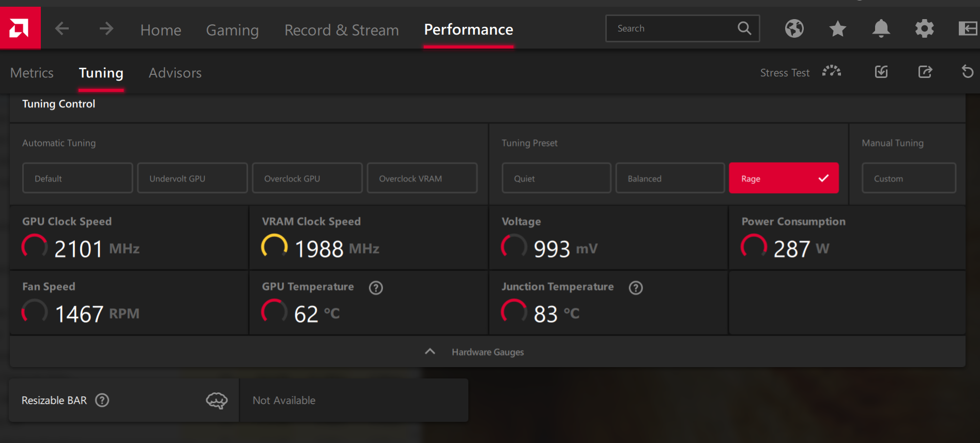
Task: Open the web browser globe icon
Action: (794, 28)
